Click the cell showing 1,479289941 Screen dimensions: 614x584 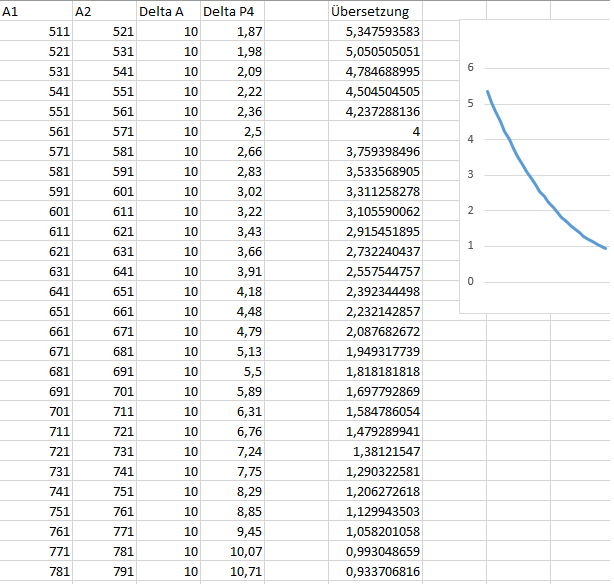click(376, 431)
